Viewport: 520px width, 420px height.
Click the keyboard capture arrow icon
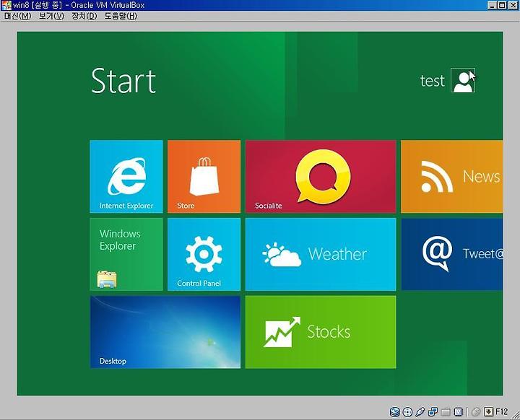coord(488,412)
